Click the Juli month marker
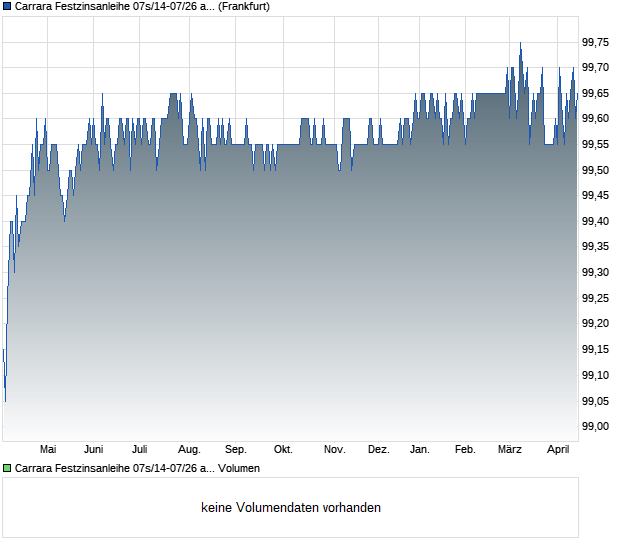 coord(140,450)
